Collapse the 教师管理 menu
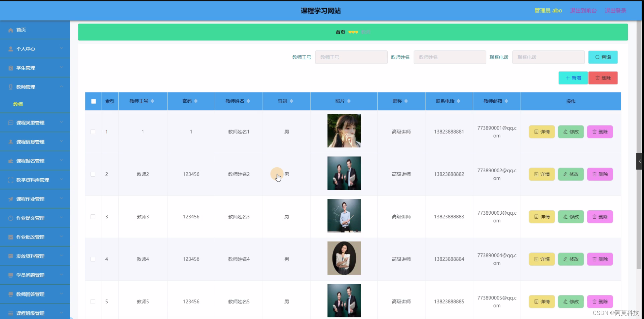The height and width of the screenshot is (319, 644). [62, 87]
